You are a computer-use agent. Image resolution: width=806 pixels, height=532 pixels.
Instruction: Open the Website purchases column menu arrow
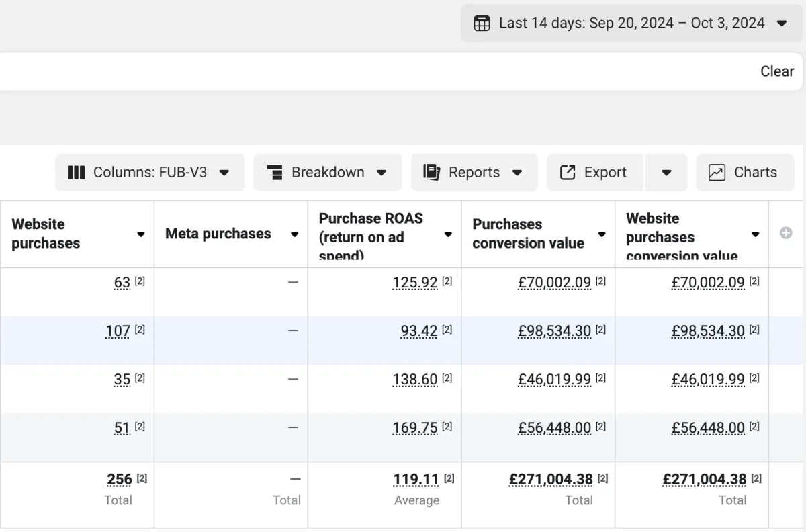pyautogui.click(x=141, y=234)
